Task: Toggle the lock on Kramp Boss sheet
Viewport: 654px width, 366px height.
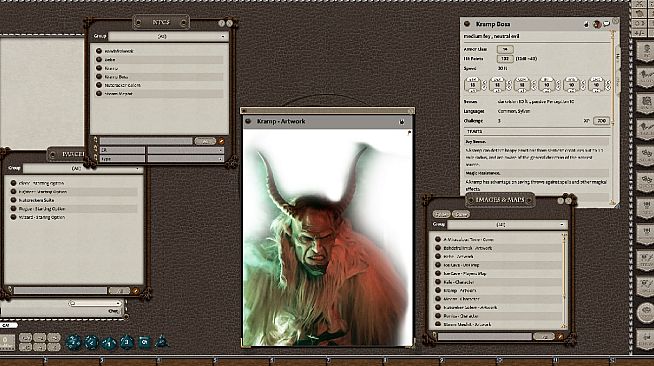Action: 586,25
